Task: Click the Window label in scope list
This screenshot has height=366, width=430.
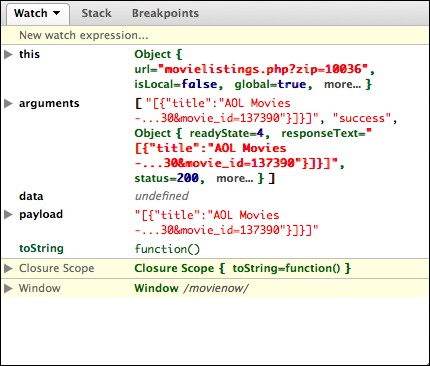Action: (x=40, y=288)
